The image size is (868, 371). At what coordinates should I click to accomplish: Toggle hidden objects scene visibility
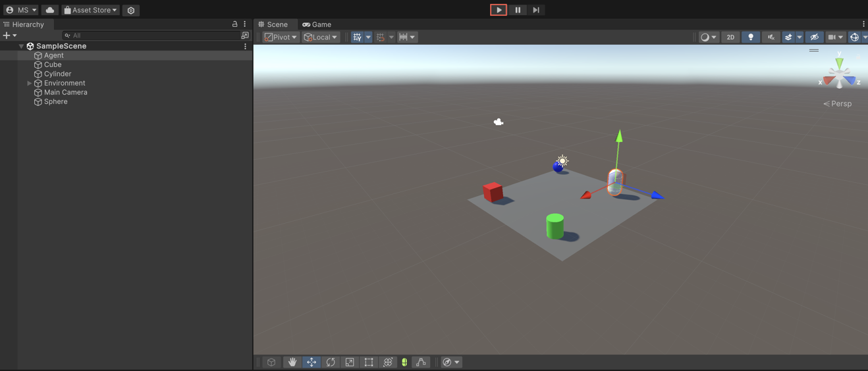(814, 37)
